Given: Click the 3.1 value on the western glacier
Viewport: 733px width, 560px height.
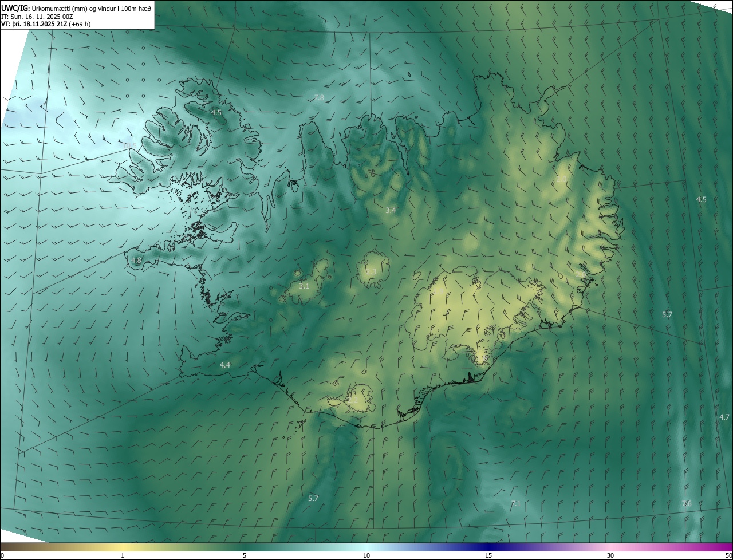Looking at the screenshot, I should tap(304, 286).
